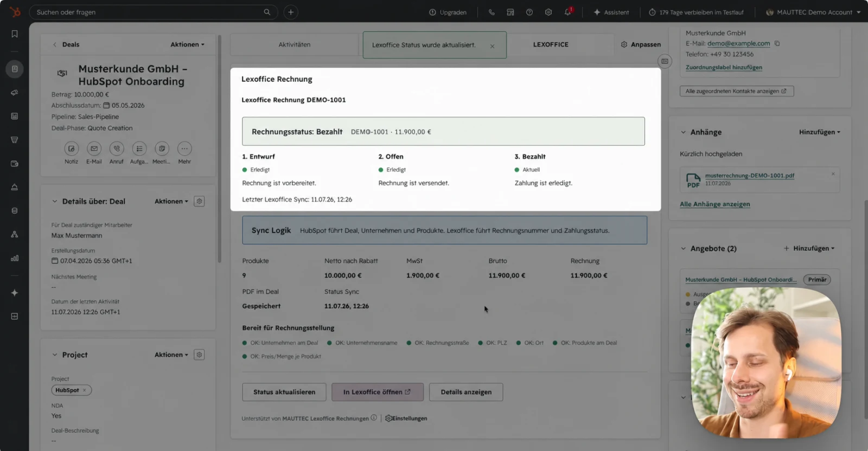Open gear settings for Details über: Deal
Image resolution: width=868 pixels, height=451 pixels.
coord(199,201)
